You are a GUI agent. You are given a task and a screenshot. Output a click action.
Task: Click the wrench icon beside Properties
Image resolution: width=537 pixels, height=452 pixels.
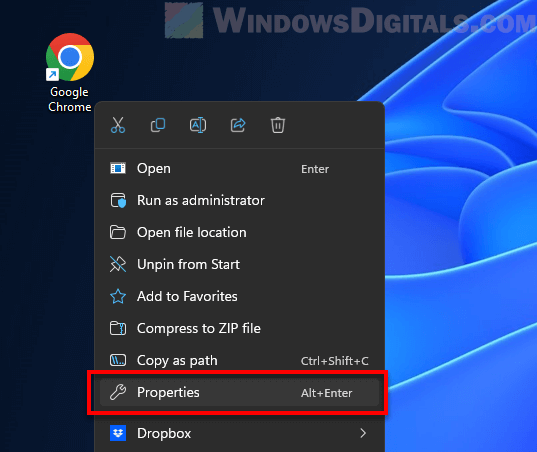tap(118, 392)
